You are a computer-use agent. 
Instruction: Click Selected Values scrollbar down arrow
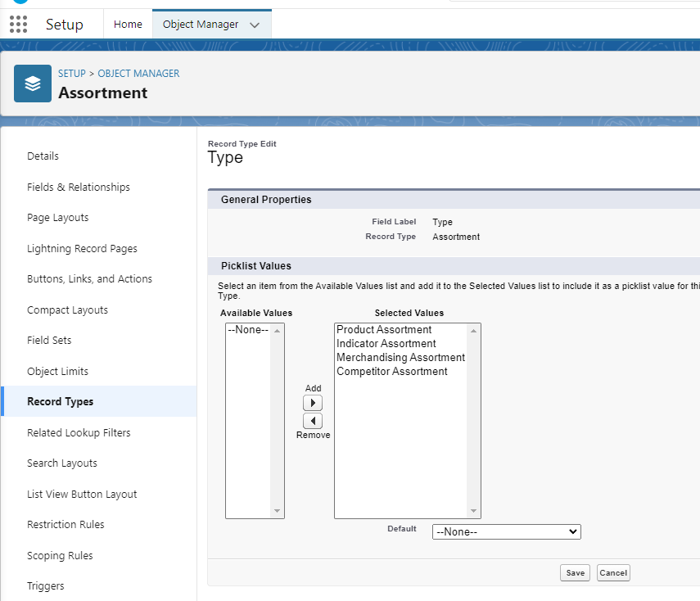click(472, 511)
